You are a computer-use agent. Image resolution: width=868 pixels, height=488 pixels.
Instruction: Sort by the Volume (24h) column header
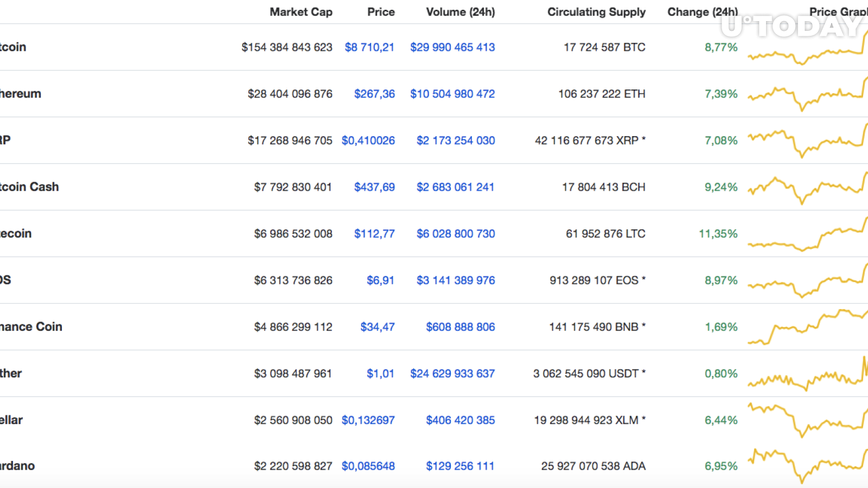coord(461,12)
